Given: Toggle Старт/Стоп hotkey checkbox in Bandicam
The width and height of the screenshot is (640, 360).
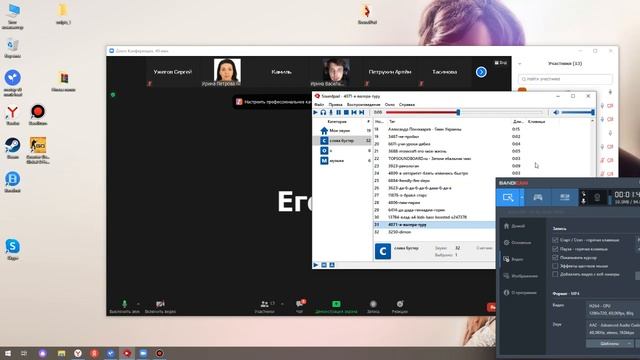Looking at the screenshot, I should coord(555,240).
